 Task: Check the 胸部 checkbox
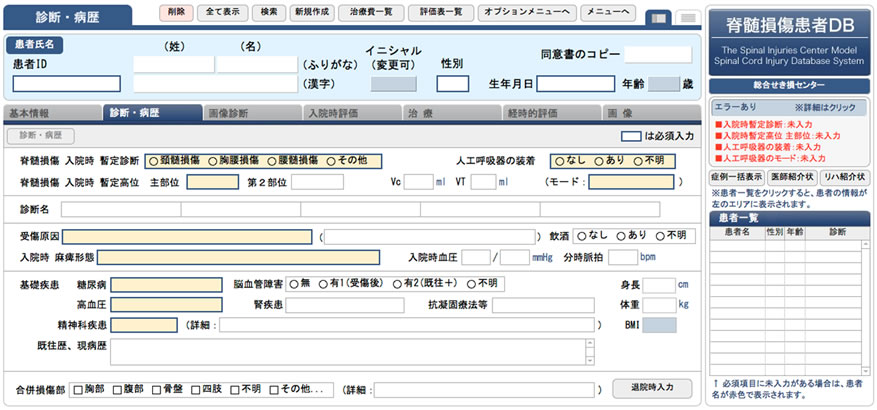tap(77, 388)
